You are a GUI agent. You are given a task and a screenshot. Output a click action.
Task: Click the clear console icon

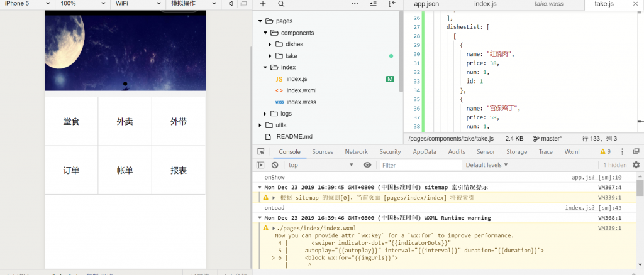[275, 164]
